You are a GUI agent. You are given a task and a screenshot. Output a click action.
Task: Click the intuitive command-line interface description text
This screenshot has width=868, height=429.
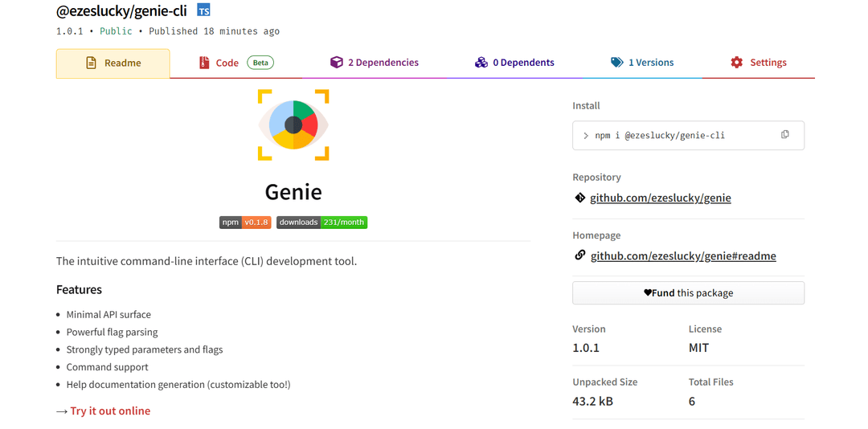click(207, 261)
